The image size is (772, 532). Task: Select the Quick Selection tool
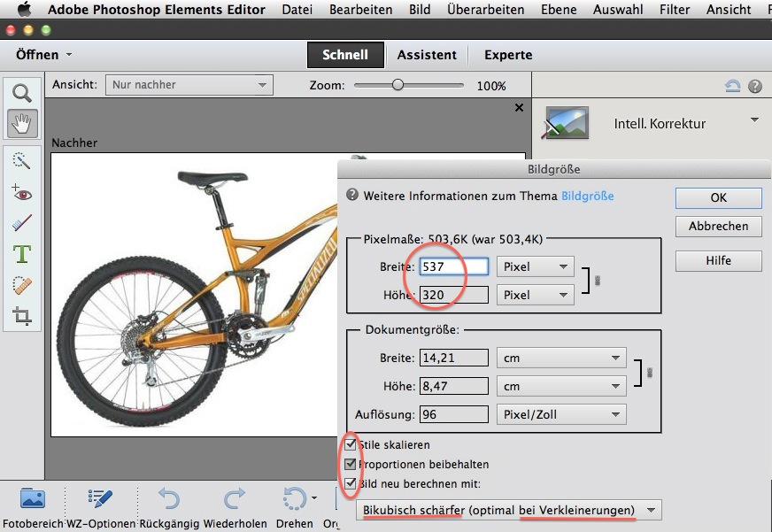click(x=21, y=161)
